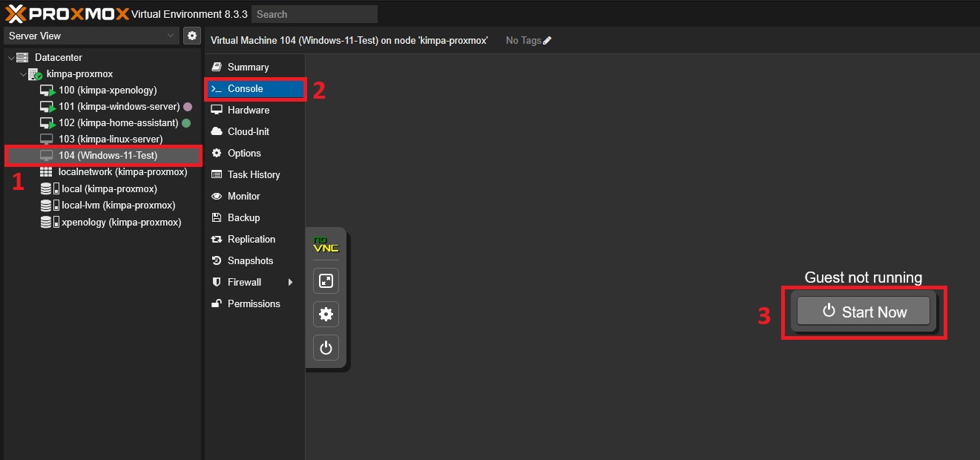980x460 pixels.
Task: Click the Search input field
Action: coord(314,14)
